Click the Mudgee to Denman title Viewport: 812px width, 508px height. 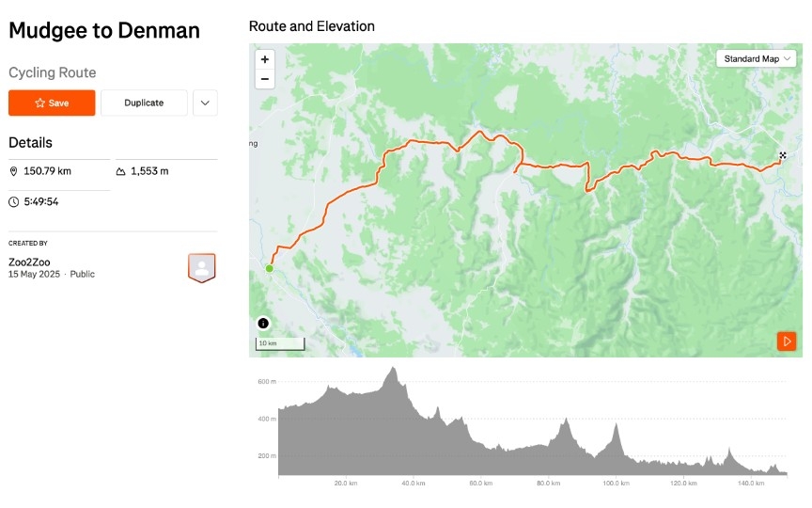coord(104,30)
